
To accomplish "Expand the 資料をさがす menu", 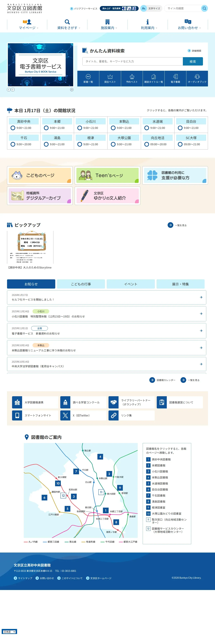I will [x=67, y=25].
